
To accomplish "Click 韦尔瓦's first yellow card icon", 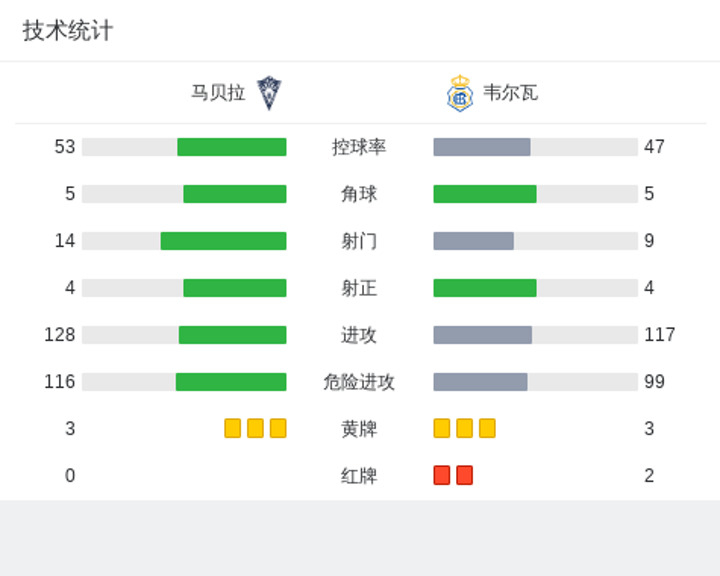I will [442, 428].
